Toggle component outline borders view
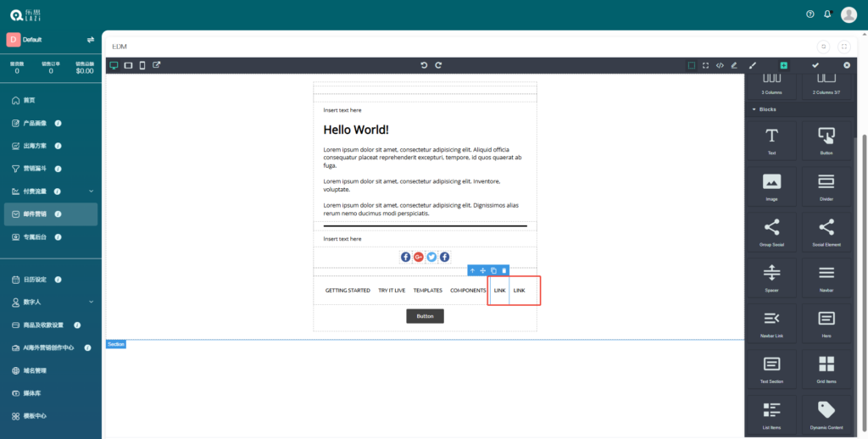The image size is (868, 439). coord(692,65)
